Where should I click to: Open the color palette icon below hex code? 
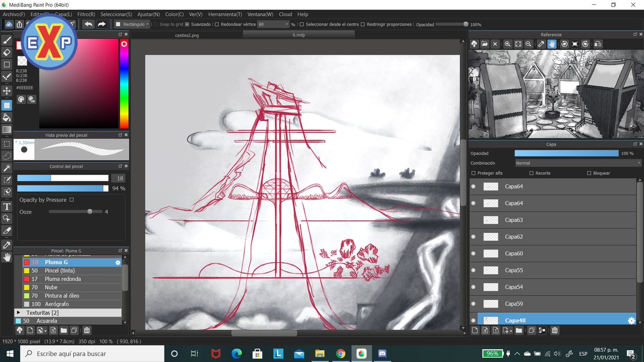(21, 99)
